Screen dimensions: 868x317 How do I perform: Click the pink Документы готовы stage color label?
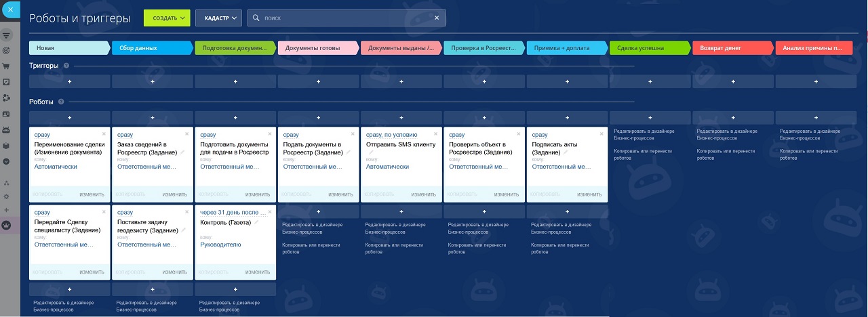pyautogui.click(x=317, y=48)
